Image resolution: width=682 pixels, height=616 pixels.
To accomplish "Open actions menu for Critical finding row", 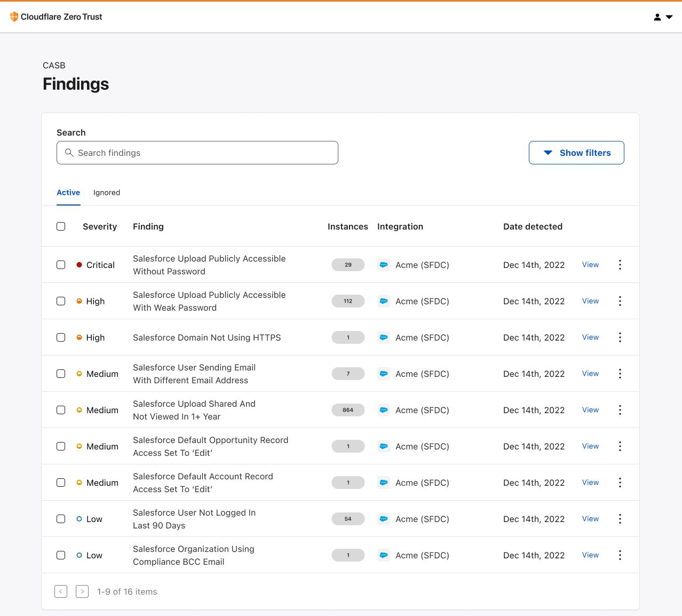I will pyautogui.click(x=620, y=265).
